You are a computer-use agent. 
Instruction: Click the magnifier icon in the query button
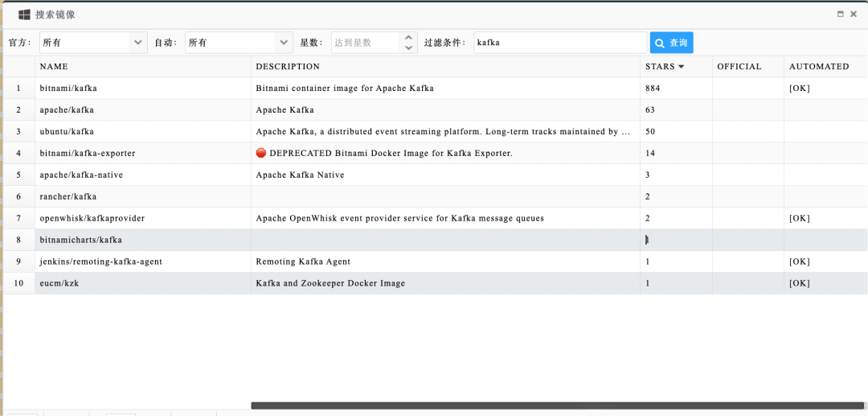pos(661,43)
